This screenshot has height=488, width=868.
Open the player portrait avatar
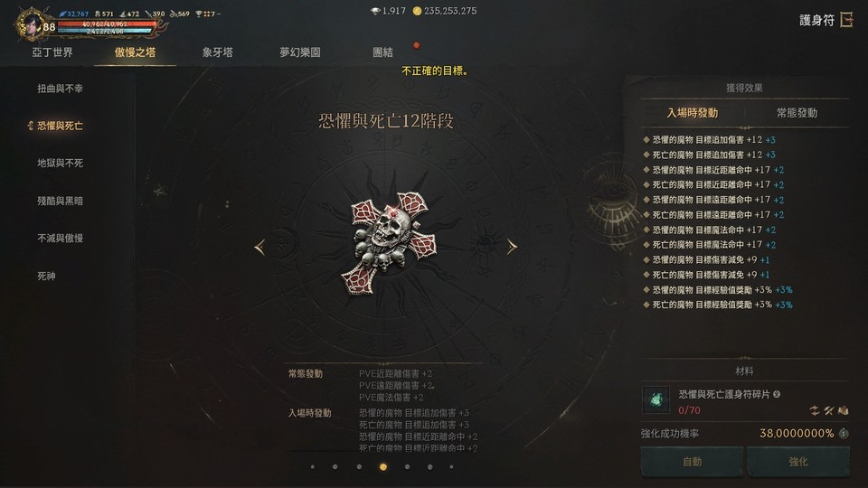click(x=31, y=25)
